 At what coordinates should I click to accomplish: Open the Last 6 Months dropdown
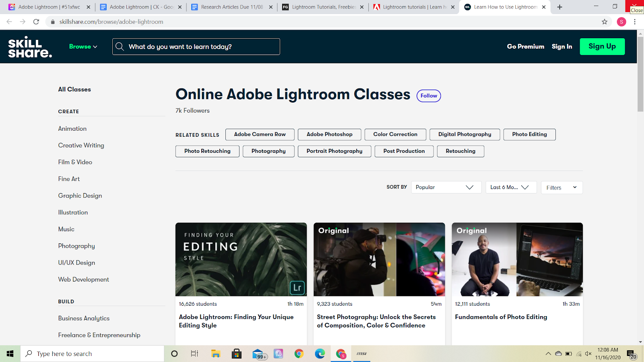point(511,187)
